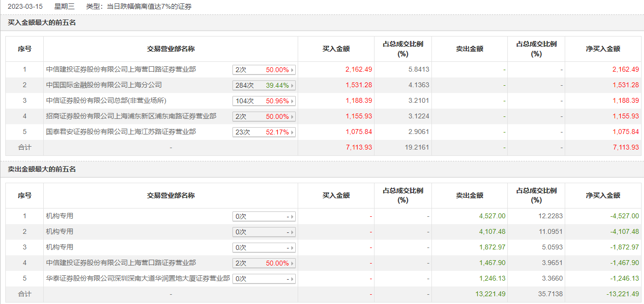Select the proportion value 3.1224
This screenshot has height=304, width=644.
click(418, 116)
